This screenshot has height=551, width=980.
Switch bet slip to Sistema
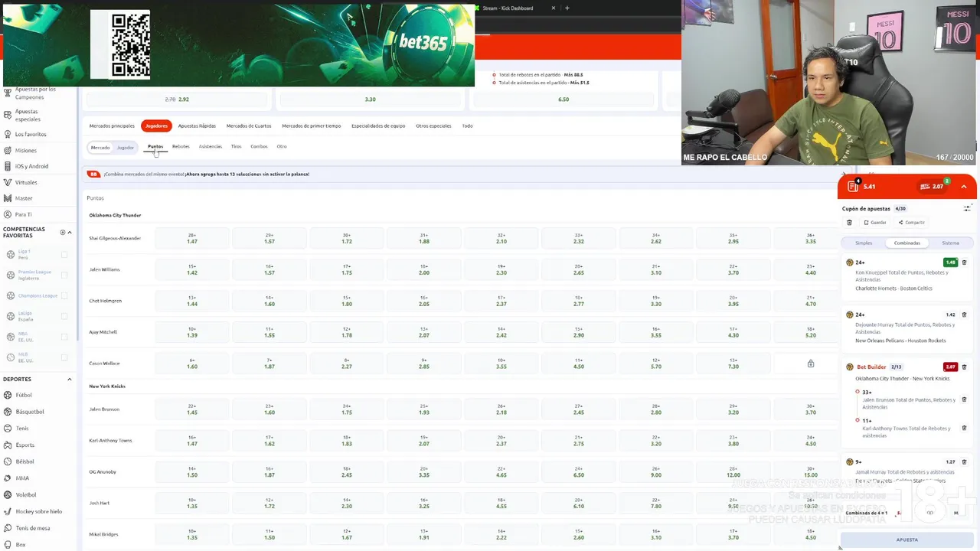(951, 243)
